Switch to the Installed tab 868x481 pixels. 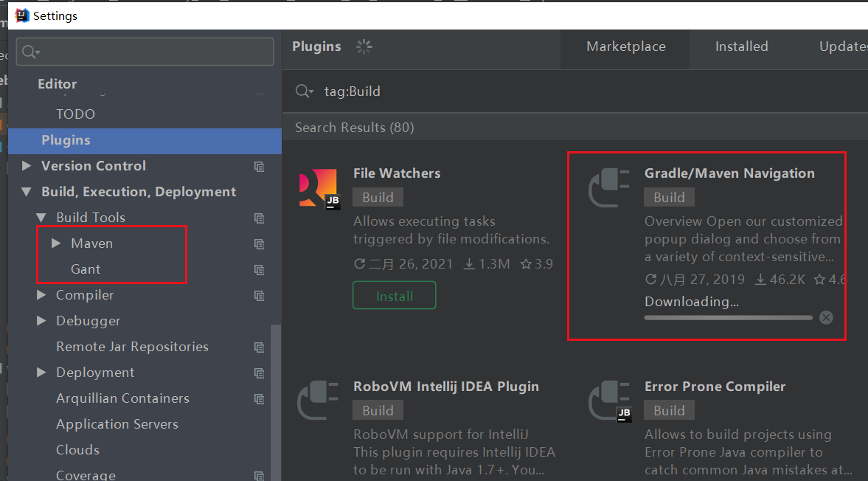point(741,46)
